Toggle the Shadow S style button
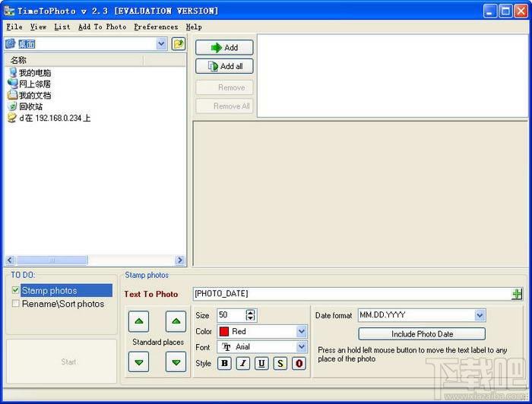 tap(280, 363)
